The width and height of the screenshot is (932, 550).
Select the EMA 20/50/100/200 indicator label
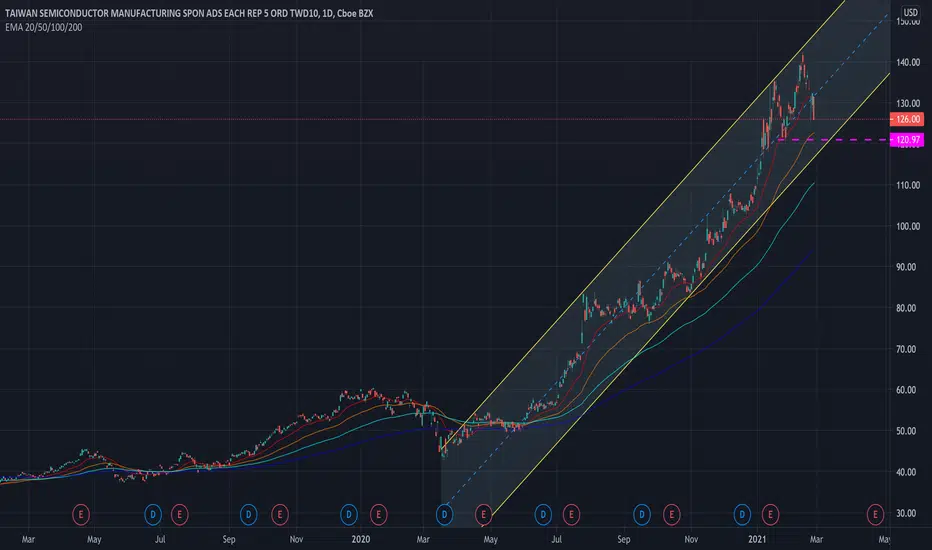(43, 27)
